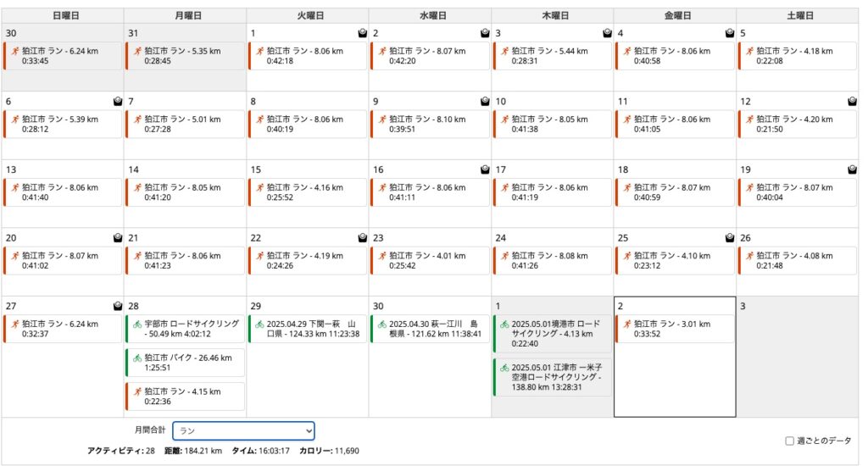Click the weight scale icon on day 1
Image resolution: width=868 pixels, height=466 pixels.
pos(363,33)
